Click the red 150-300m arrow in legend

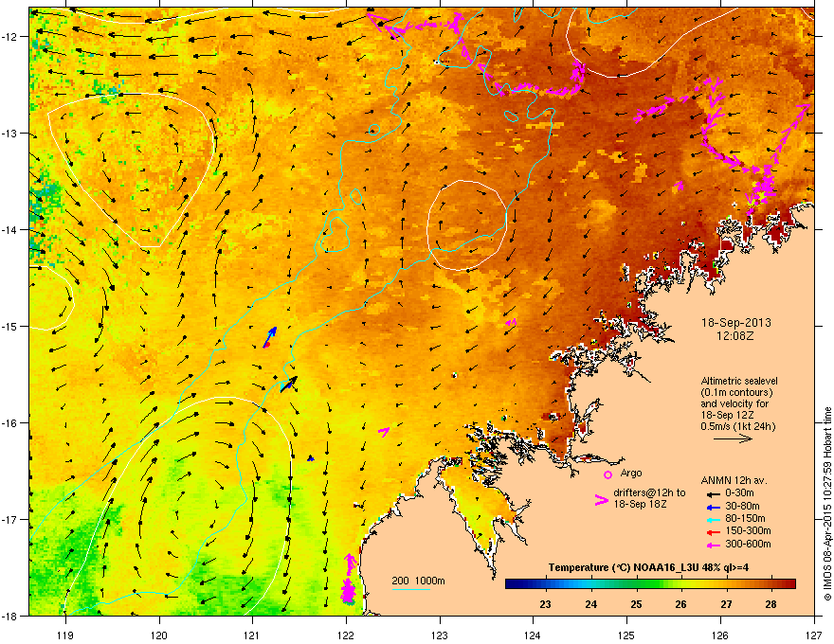[712, 531]
